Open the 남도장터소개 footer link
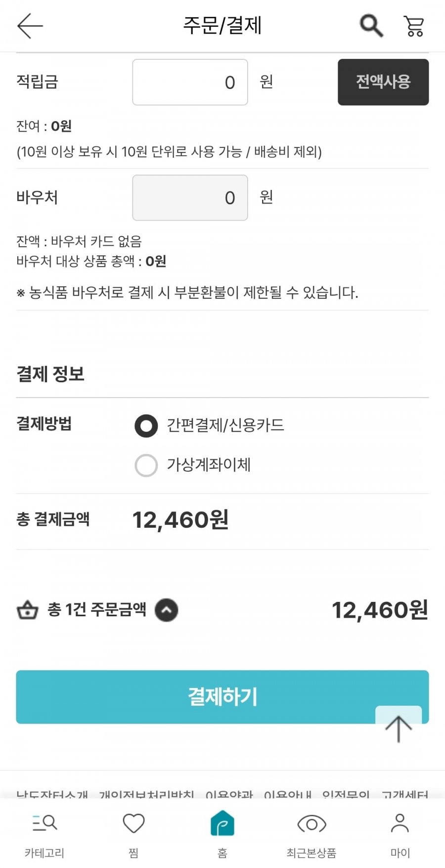Image resolution: width=445 pixels, height=868 pixels. (x=52, y=794)
